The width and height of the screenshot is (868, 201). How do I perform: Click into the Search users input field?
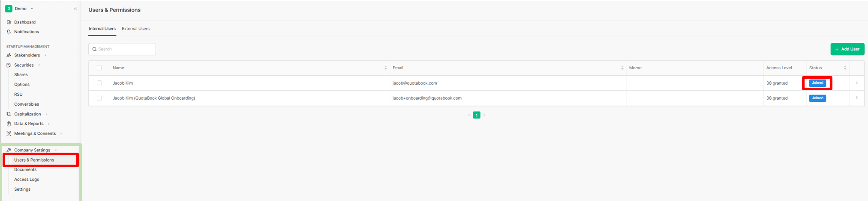click(122, 49)
